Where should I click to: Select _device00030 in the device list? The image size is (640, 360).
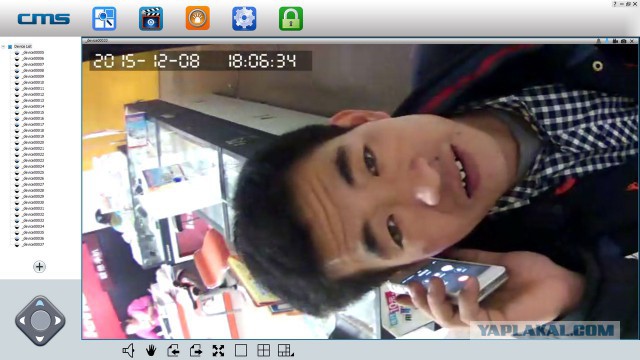pos(33,202)
